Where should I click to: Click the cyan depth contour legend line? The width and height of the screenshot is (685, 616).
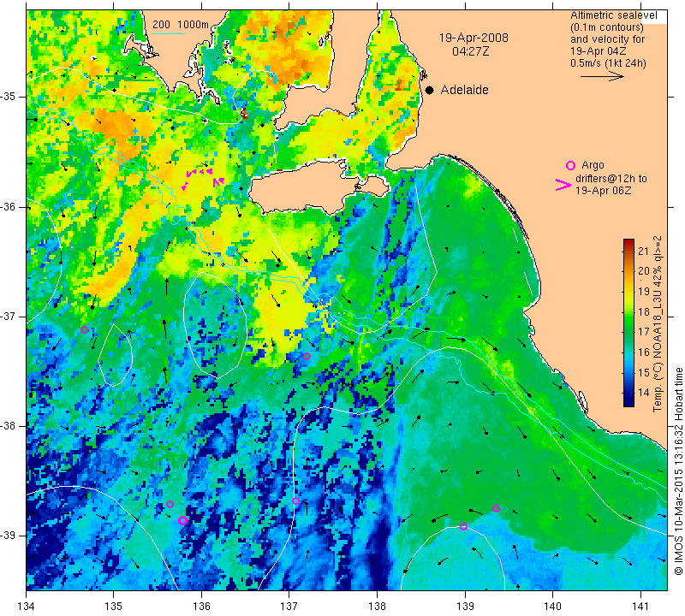tap(169, 33)
